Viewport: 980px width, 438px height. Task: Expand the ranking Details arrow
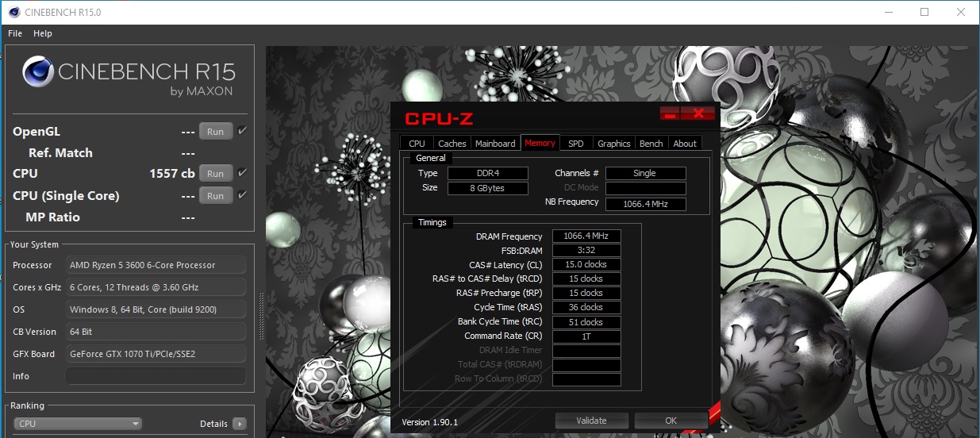pos(240,424)
